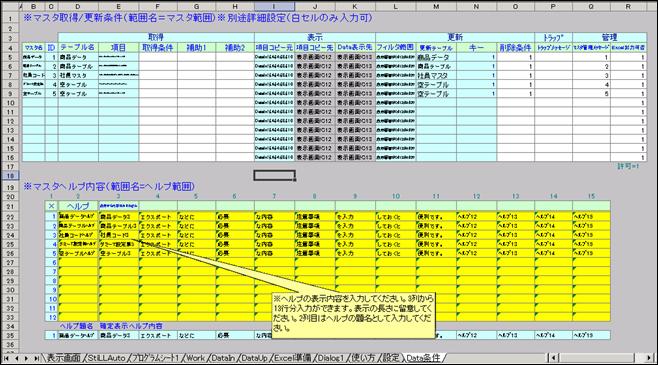Click the 便利です。 cell in row 24

click(436, 235)
